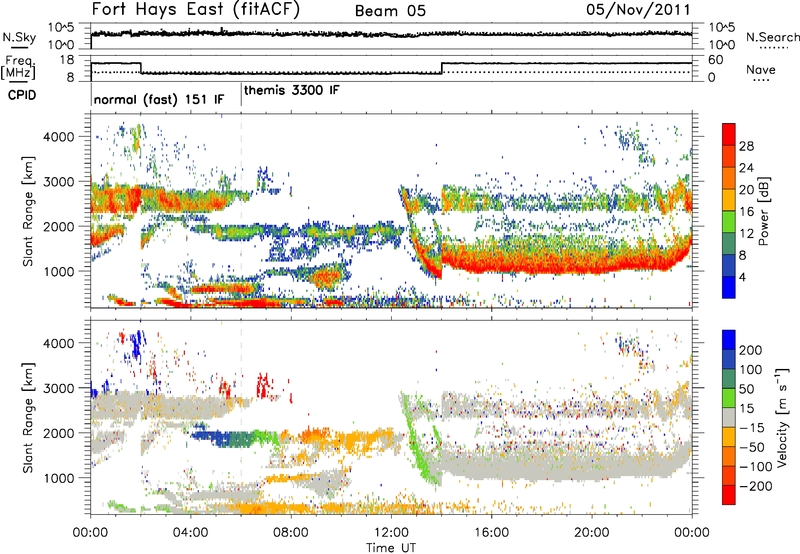Click the 'CPID' label
Image resolution: width=800 pixels, height=554 pixels.
coord(22,95)
